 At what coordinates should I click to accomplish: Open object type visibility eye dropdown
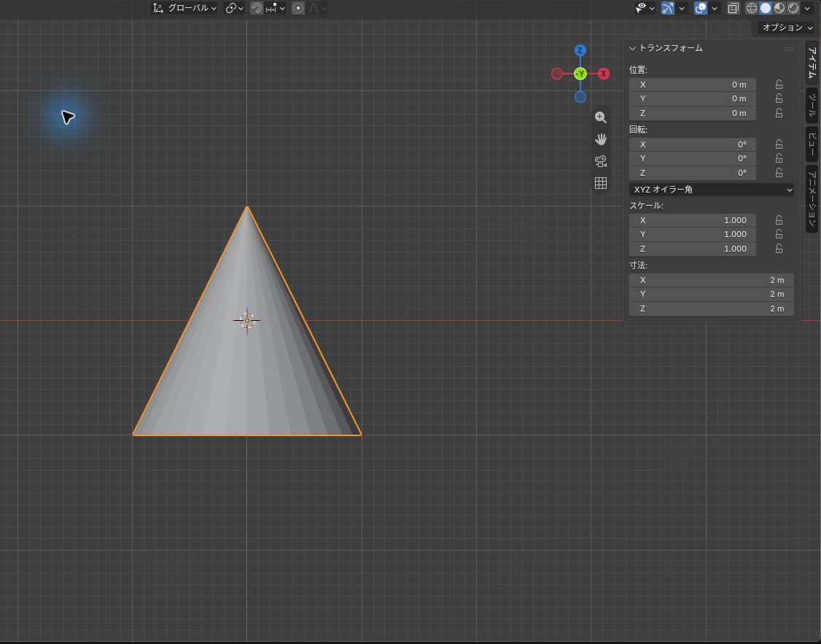(x=645, y=8)
